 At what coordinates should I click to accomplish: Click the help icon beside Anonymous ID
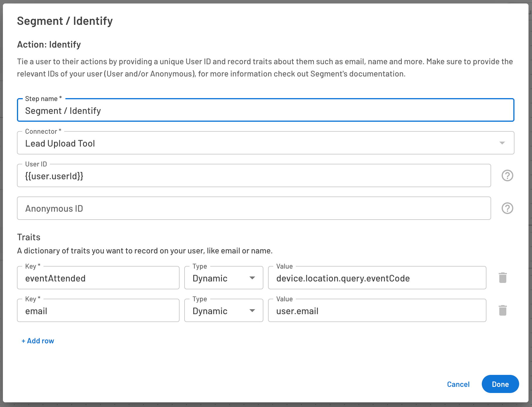(507, 208)
